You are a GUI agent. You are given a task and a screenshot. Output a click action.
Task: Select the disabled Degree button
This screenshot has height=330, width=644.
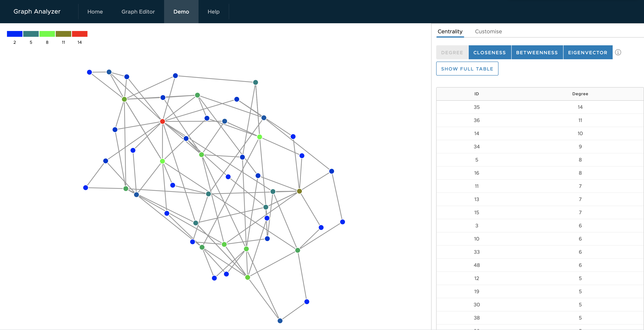(452, 52)
